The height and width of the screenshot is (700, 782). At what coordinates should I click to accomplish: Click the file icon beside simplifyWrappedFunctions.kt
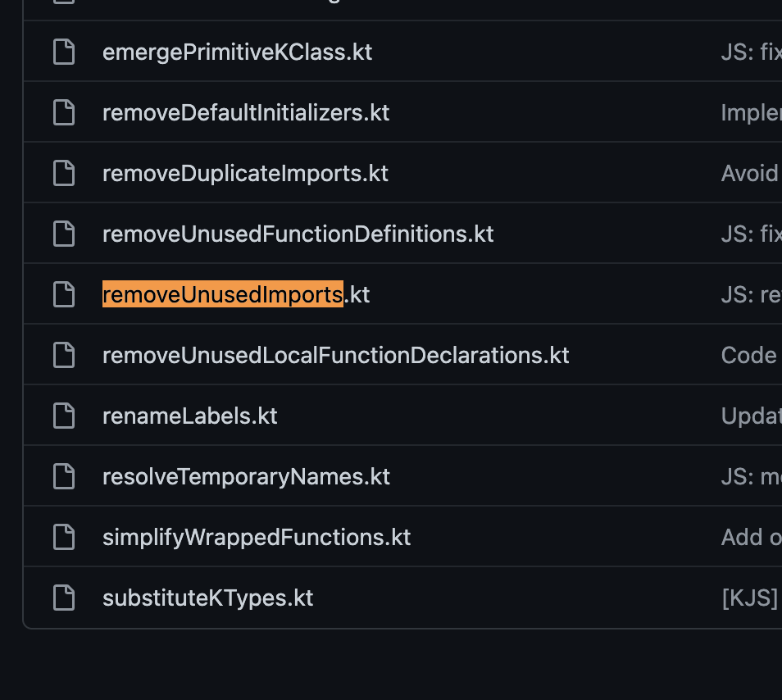[x=63, y=536]
